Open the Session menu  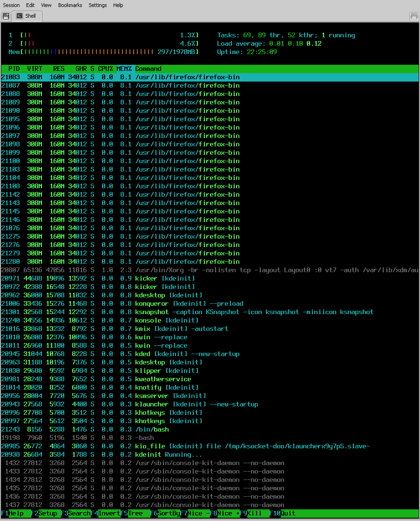pyautogui.click(x=11, y=5)
